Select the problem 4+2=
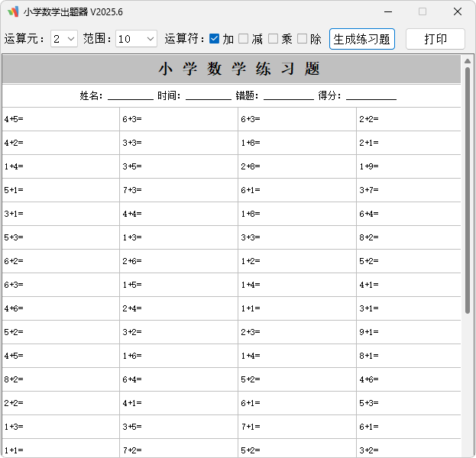The height and width of the screenshot is (458, 476). point(14,143)
